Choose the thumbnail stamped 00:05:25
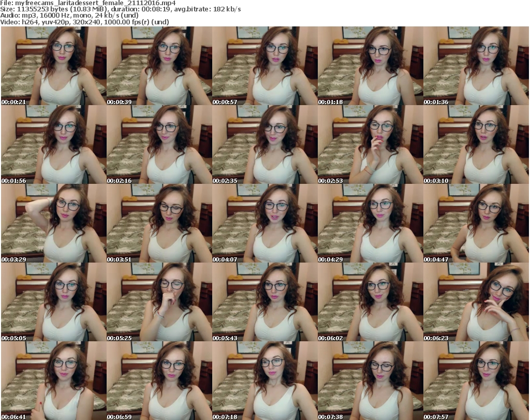530x420 pixels. (159, 302)
